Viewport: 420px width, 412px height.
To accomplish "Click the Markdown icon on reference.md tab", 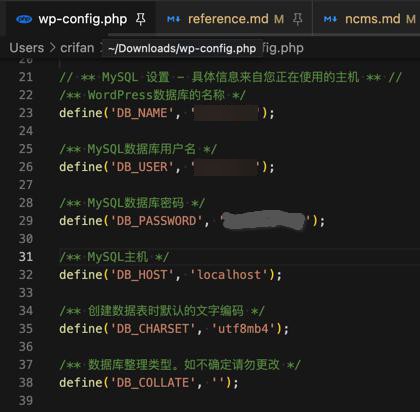I will (x=174, y=19).
